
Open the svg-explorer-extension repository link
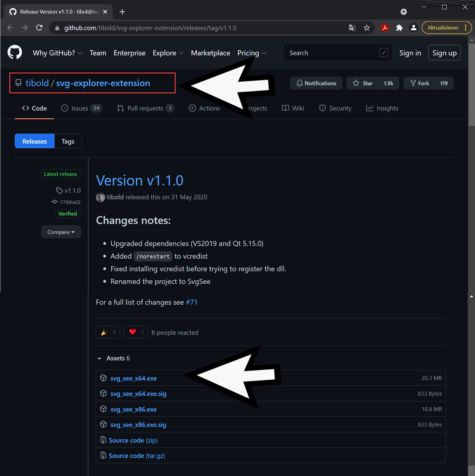[x=103, y=83]
